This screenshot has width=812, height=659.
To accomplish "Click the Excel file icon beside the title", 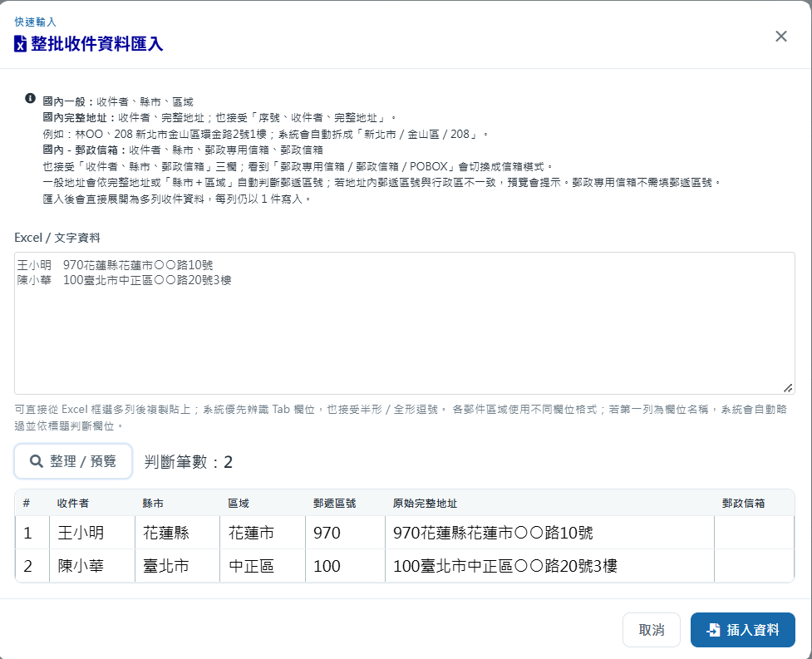I will 20,44.
